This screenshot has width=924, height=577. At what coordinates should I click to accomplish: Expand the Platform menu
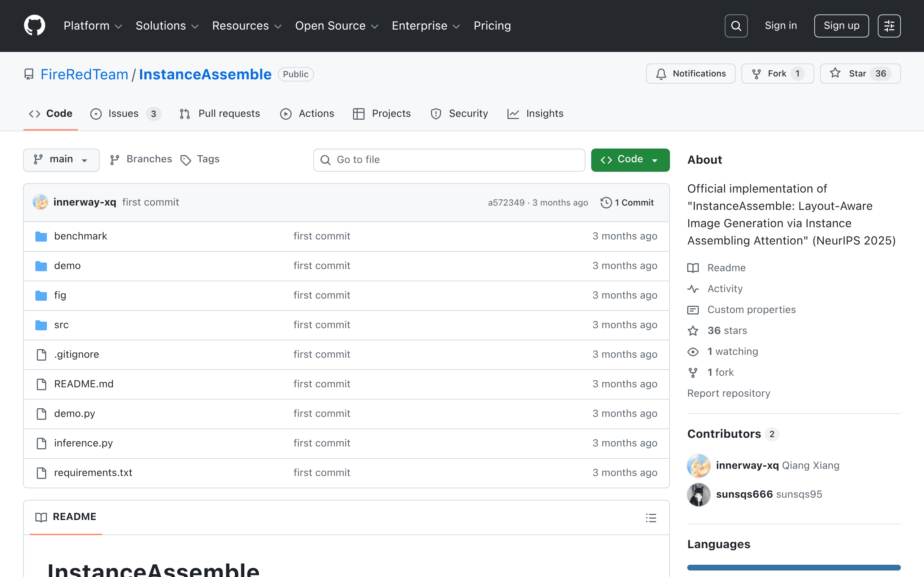coord(93,26)
